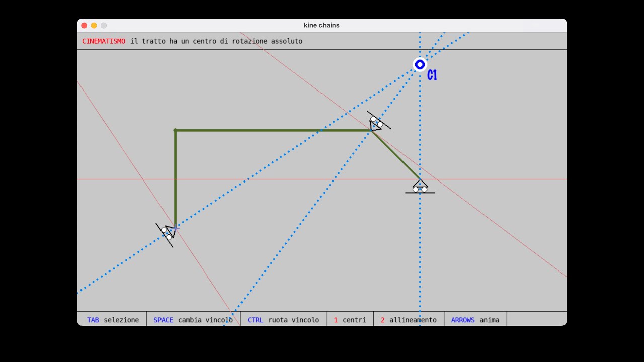Click the 1 centri entry
Viewport: 644px width, 362px height.
click(350, 320)
